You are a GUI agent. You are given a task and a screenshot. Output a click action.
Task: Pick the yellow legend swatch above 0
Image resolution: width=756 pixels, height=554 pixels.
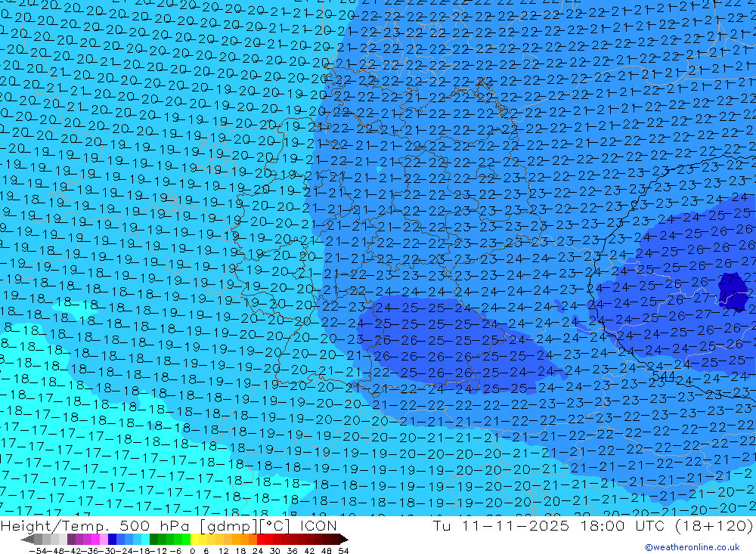tap(195, 539)
